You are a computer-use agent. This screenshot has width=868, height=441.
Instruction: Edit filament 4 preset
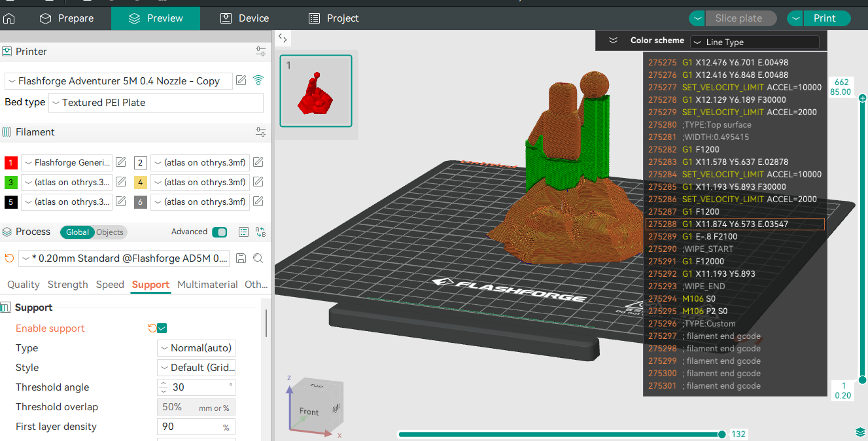pos(258,182)
